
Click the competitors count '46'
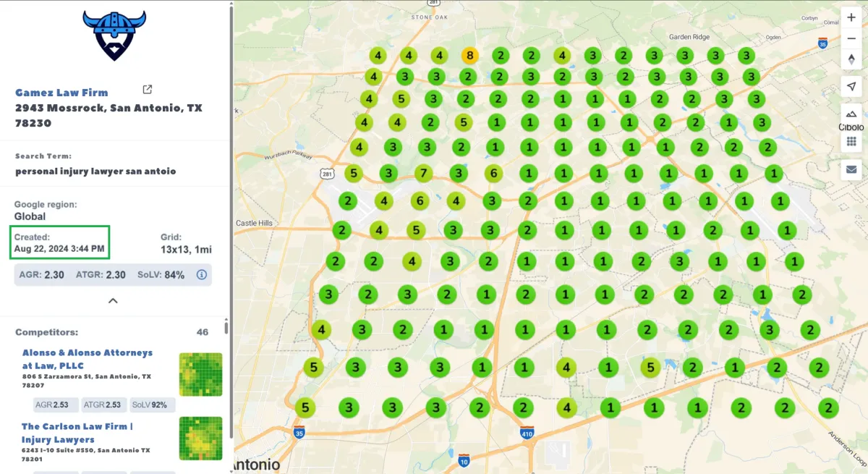[x=203, y=332]
